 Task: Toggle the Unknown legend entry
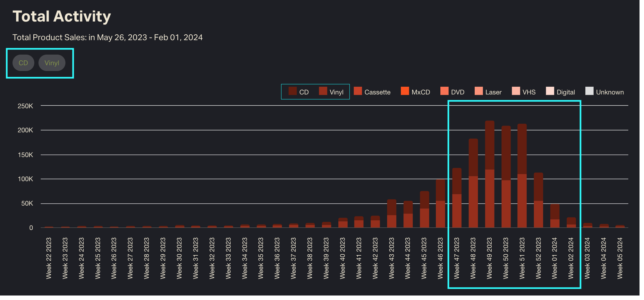pos(605,92)
